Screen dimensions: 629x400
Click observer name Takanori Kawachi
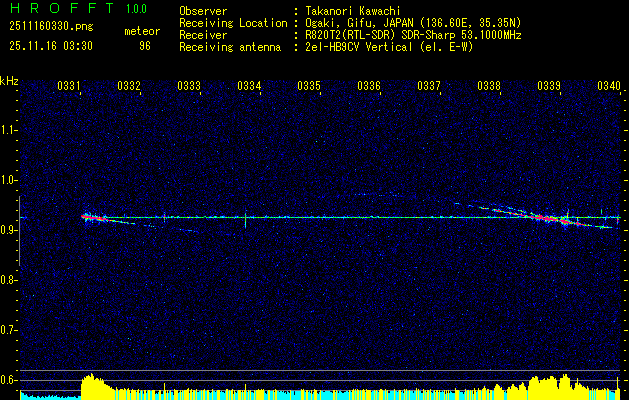click(351, 11)
